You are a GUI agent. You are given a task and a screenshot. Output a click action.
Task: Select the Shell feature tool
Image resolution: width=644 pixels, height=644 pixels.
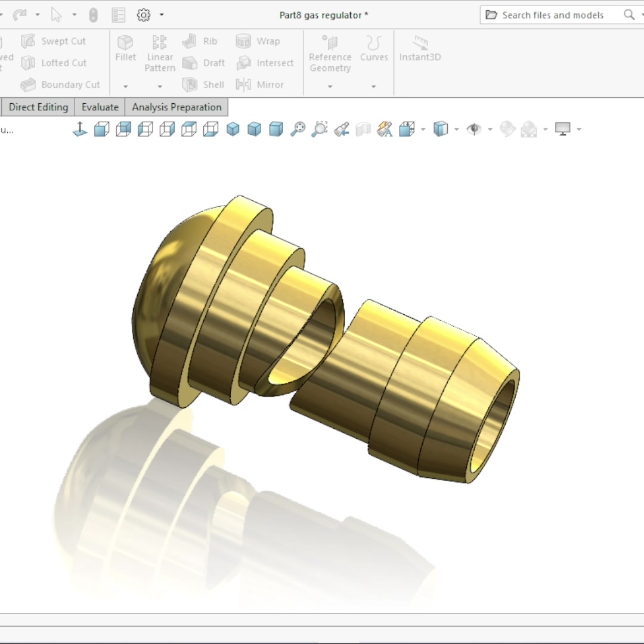point(203,85)
